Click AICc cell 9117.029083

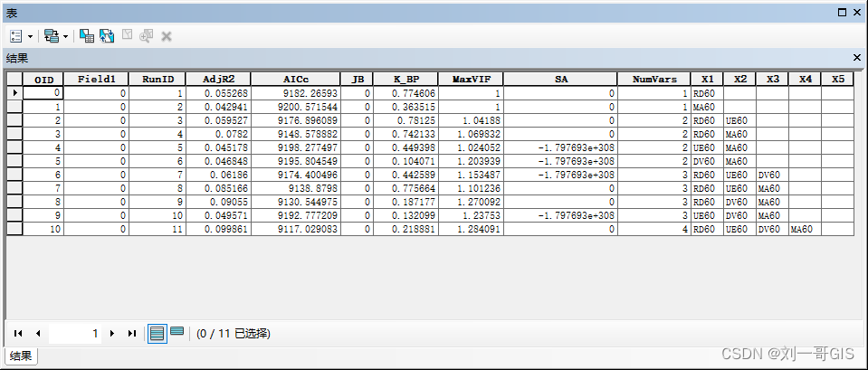coord(296,229)
